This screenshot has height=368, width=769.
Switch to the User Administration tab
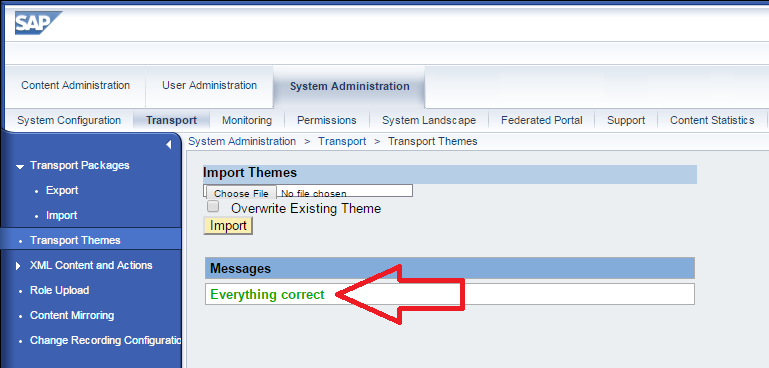pos(209,85)
